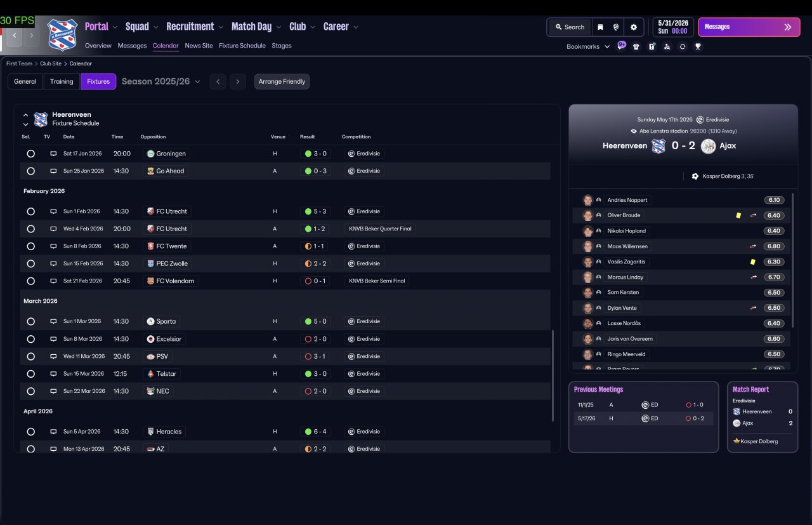Select the Groningen fixture radio button
Image resolution: width=812 pixels, height=525 pixels.
(30, 154)
